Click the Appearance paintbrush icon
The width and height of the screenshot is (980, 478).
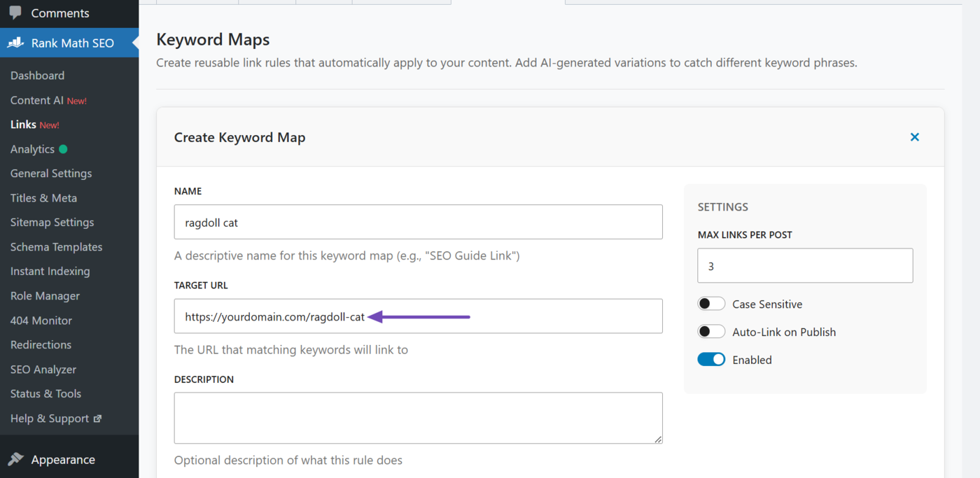coord(16,459)
